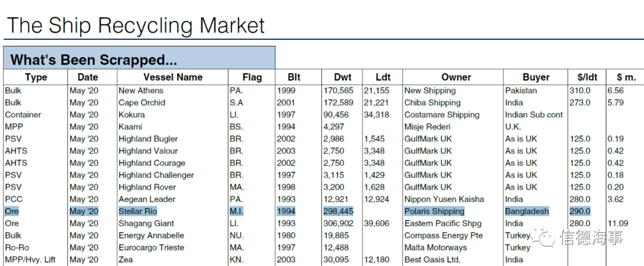Click Dwt value 306,902
Screen dimensions: 644x266
click(339, 223)
